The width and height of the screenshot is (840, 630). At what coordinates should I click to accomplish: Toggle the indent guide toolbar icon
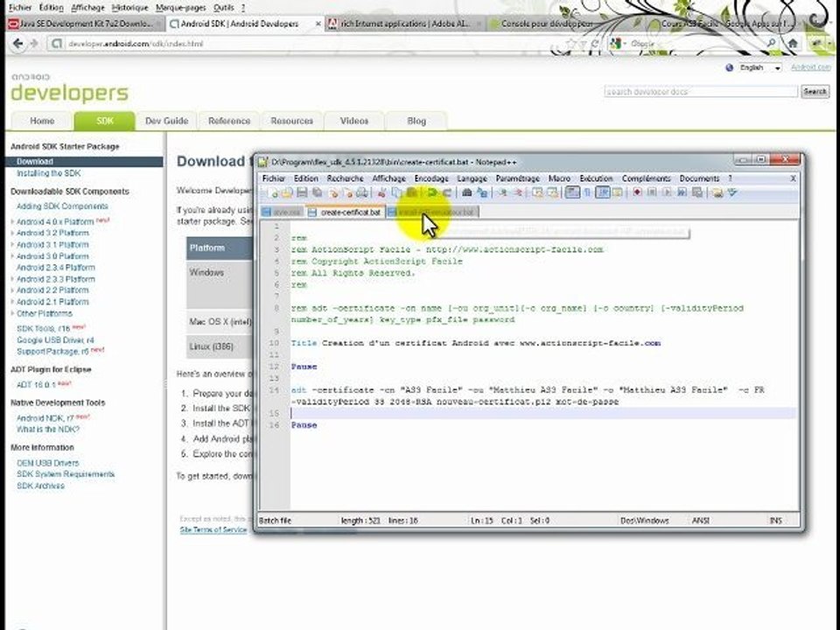point(603,192)
